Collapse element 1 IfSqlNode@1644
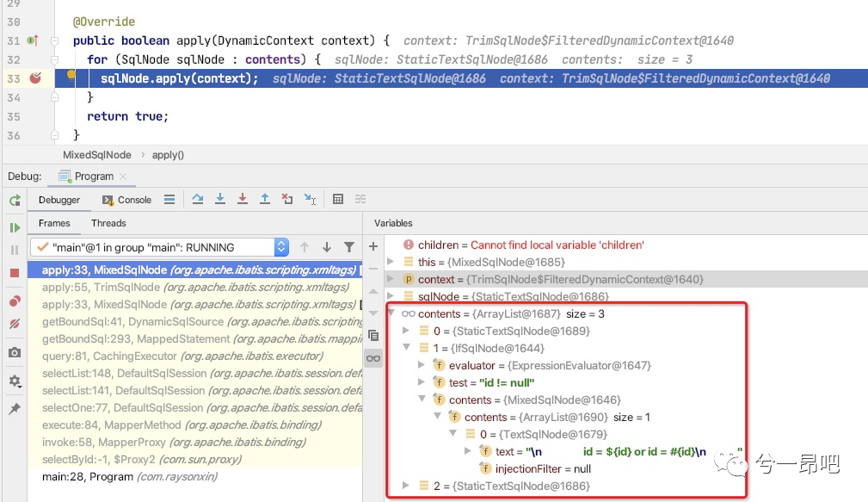Image resolution: width=868 pixels, height=502 pixels. tap(406, 347)
